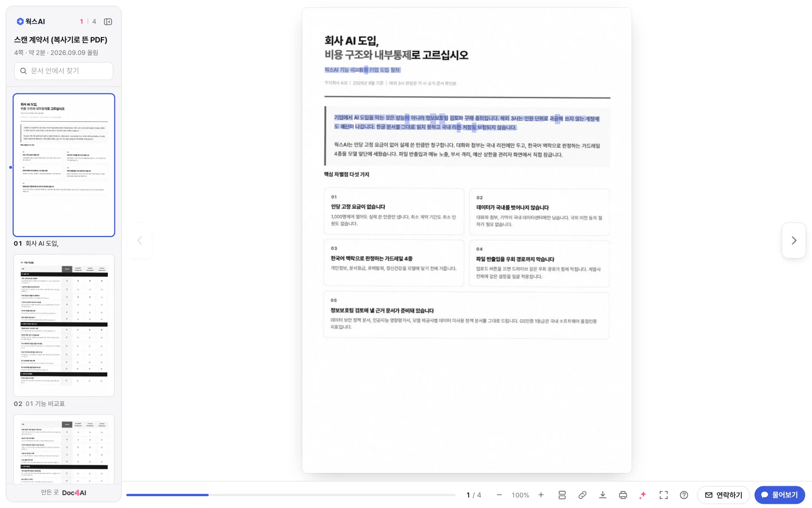Click the 연락하기 button

pos(723,495)
